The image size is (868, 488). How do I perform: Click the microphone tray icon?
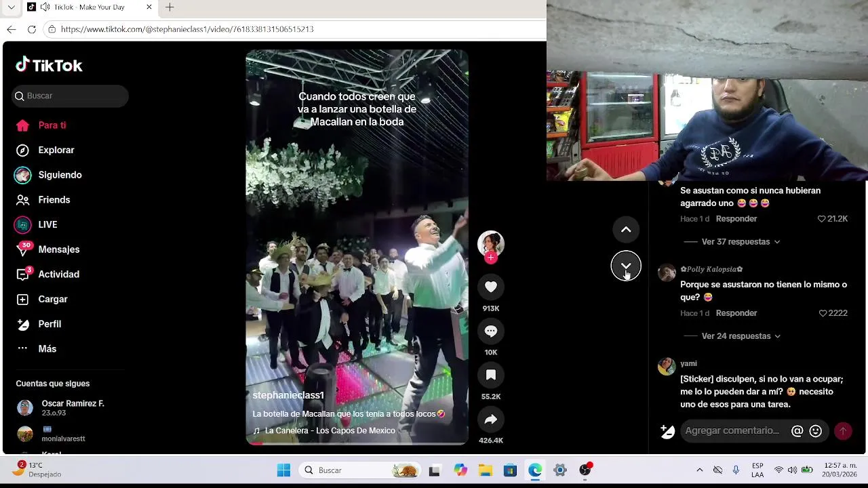[x=736, y=470]
